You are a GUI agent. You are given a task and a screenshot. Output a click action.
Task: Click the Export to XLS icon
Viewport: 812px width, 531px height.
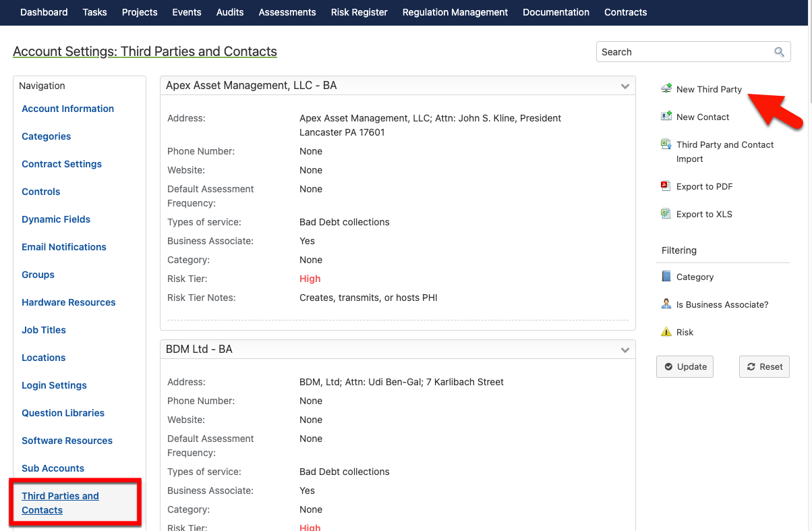(666, 213)
